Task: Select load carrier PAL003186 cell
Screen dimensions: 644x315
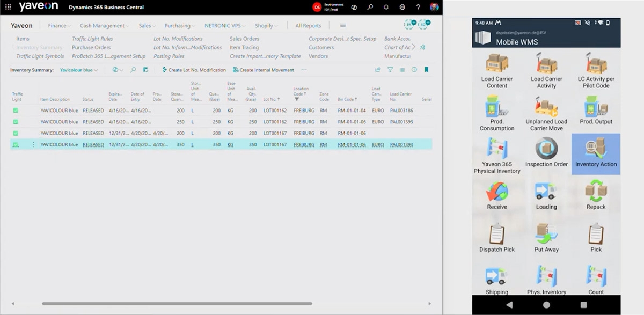Action: (401, 111)
